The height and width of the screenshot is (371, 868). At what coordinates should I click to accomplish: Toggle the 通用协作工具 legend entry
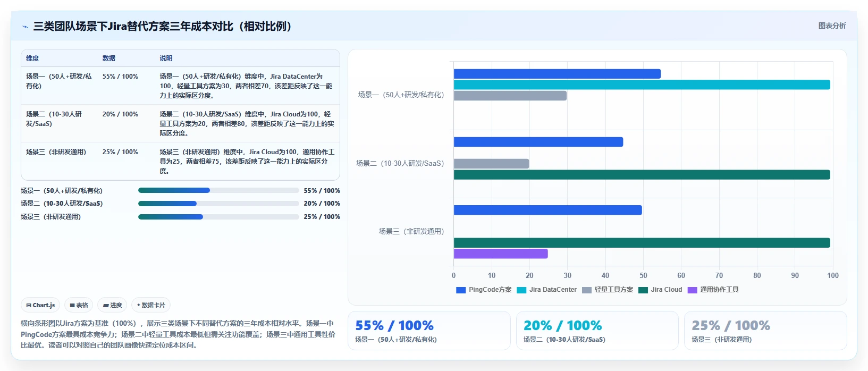point(713,290)
